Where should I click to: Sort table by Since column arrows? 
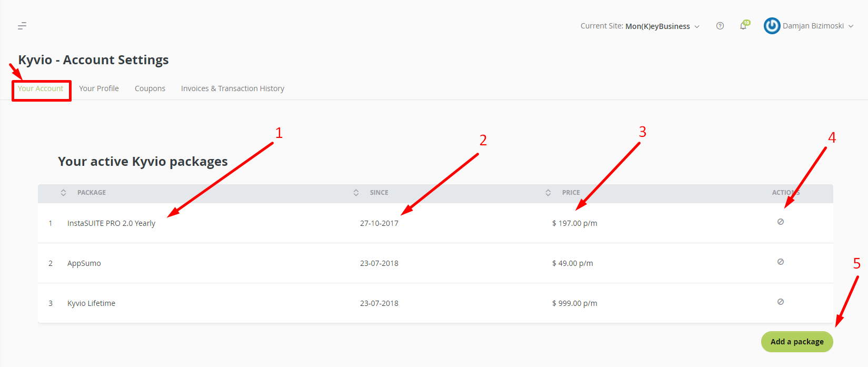click(x=356, y=193)
